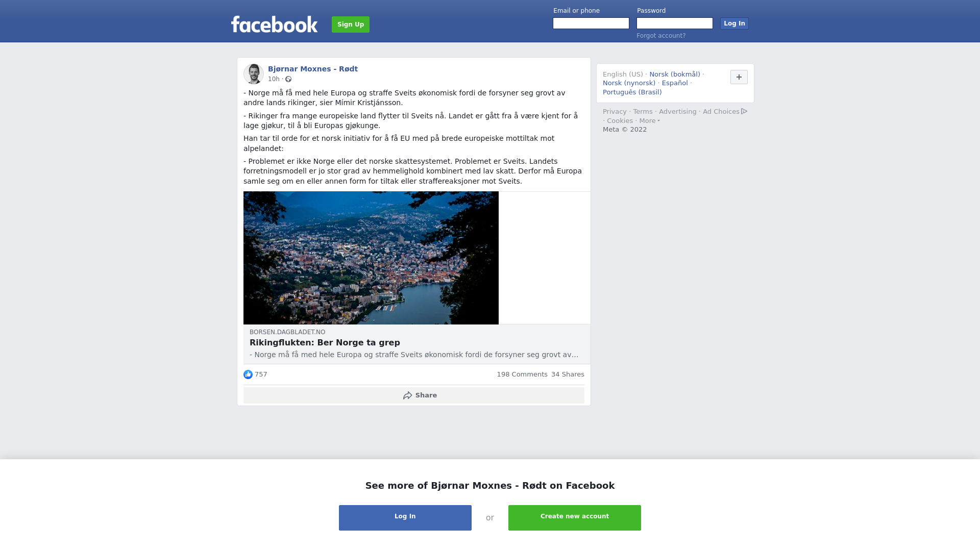Open the Forgot account? link

pyautogui.click(x=661, y=36)
